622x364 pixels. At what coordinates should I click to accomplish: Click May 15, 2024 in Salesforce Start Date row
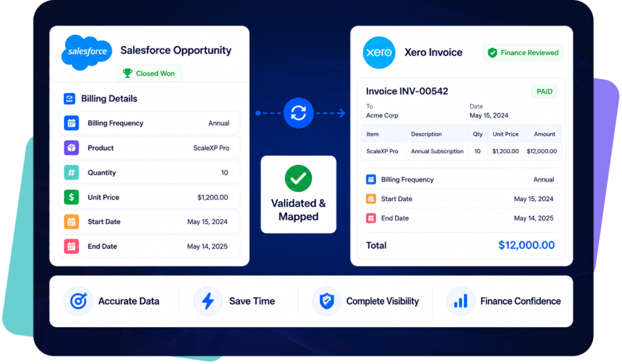pyautogui.click(x=207, y=222)
